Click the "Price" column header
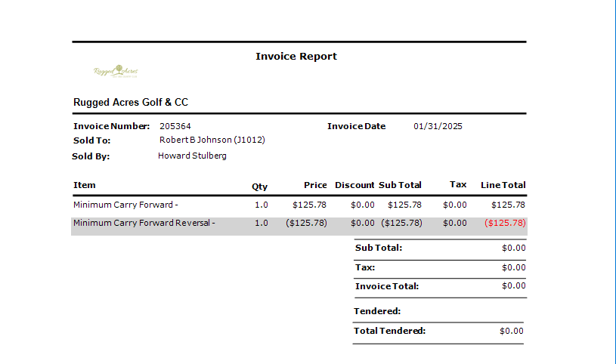 (315, 185)
